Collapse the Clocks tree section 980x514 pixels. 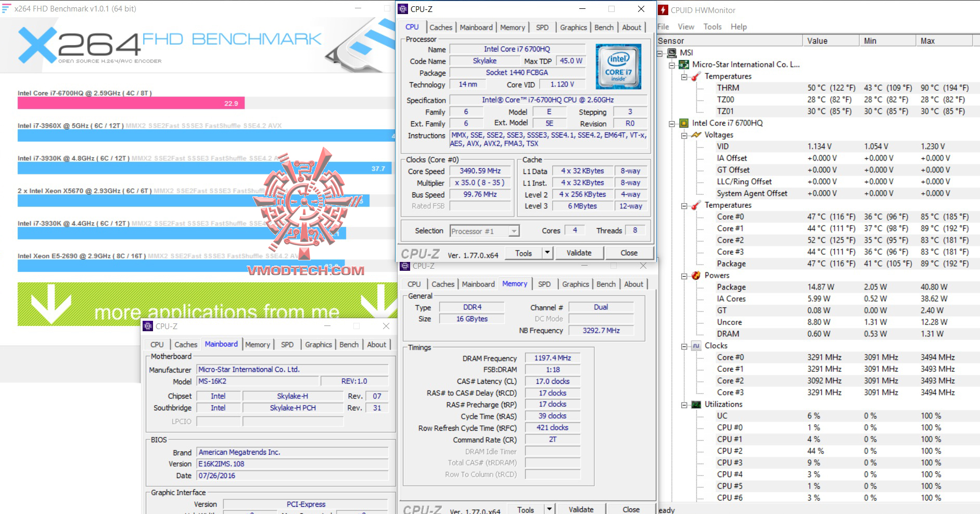(x=684, y=346)
